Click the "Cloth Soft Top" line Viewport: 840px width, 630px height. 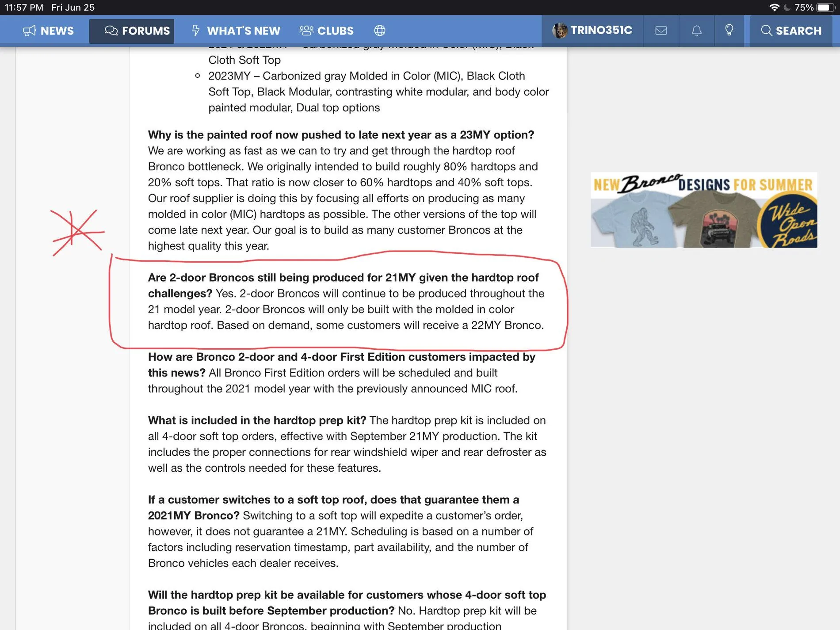(244, 60)
